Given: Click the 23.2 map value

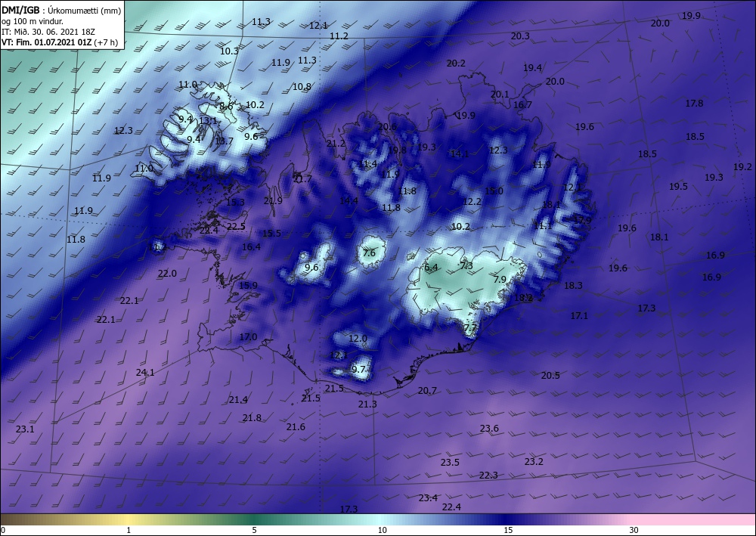Looking at the screenshot, I should [534, 461].
